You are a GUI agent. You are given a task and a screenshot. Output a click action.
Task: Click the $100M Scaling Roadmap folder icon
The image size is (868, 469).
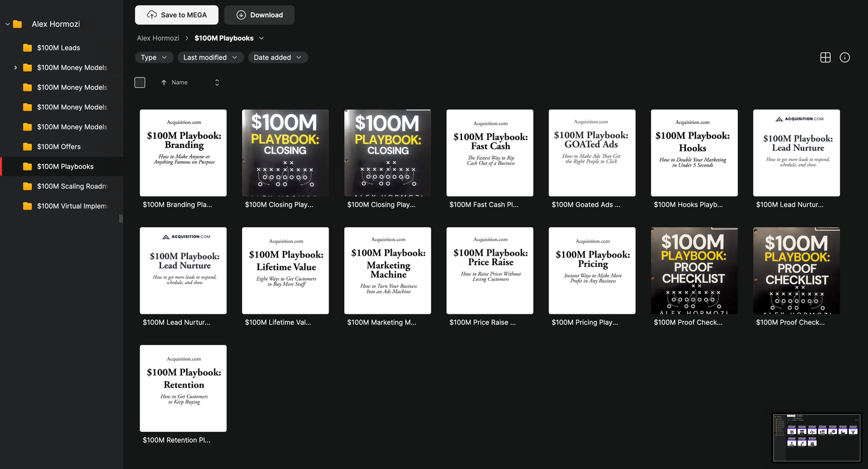point(27,186)
